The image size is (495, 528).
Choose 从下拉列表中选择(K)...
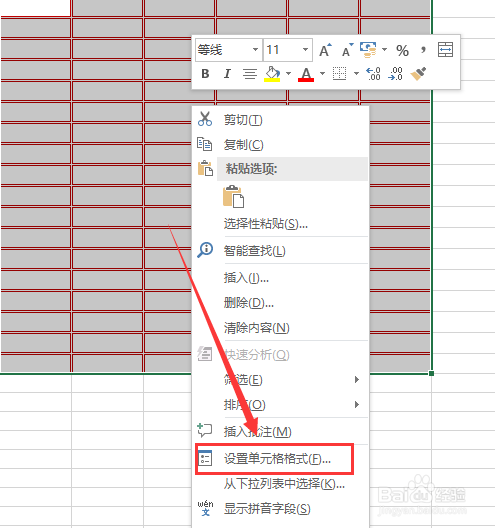pyautogui.click(x=281, y=484)
